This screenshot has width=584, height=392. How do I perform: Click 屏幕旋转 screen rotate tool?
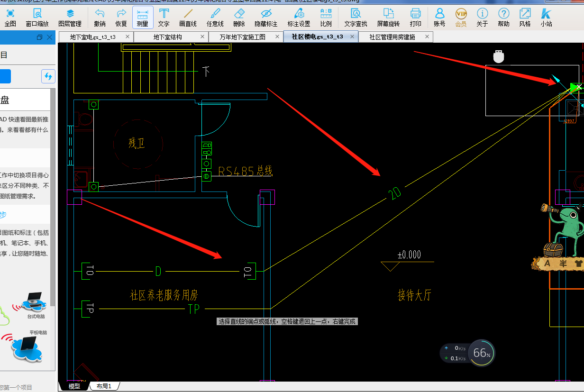coord(388,18)
